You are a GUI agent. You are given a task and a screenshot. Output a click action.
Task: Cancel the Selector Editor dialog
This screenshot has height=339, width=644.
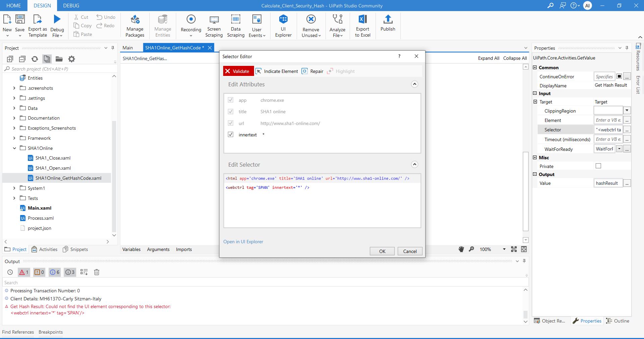click(410, 251)
